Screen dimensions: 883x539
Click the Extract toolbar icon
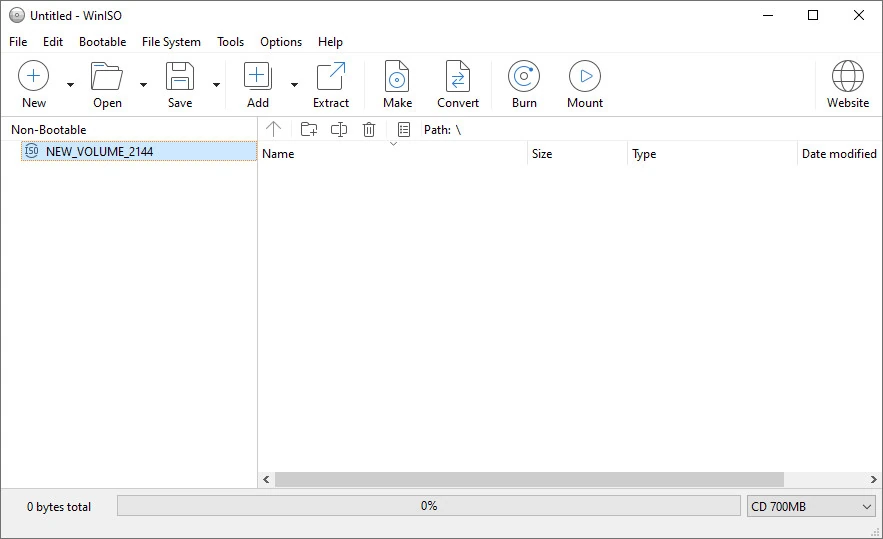[x=331, y=76]
